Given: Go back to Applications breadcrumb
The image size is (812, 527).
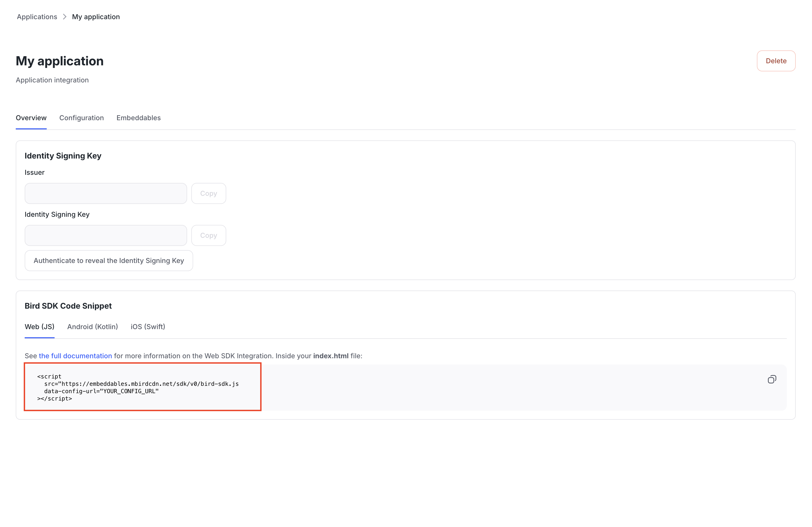Looking at the screenshot, I should pos(37,17).
